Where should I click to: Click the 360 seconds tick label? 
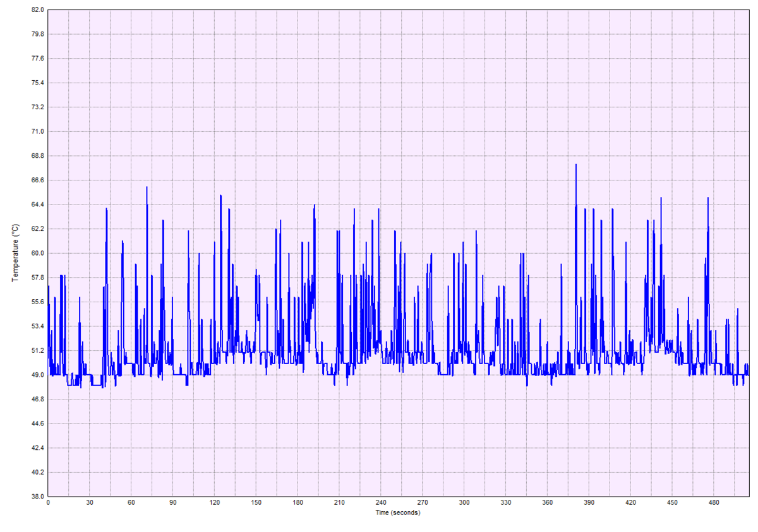click(x=548, y=503)
